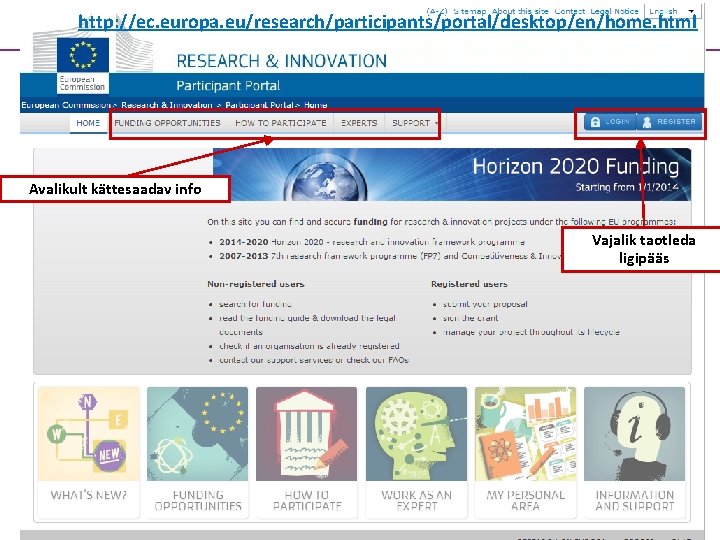This screenshot has width=720, height=540.
Task: Click 'check if an organisation is already registered'
Action: [309, 346]
